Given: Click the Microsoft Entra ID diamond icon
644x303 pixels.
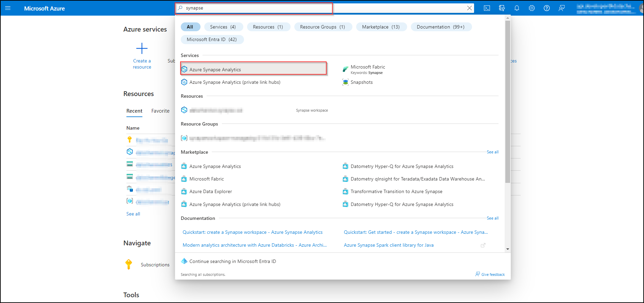Looking at the screenshot, I should coord(184,261).
